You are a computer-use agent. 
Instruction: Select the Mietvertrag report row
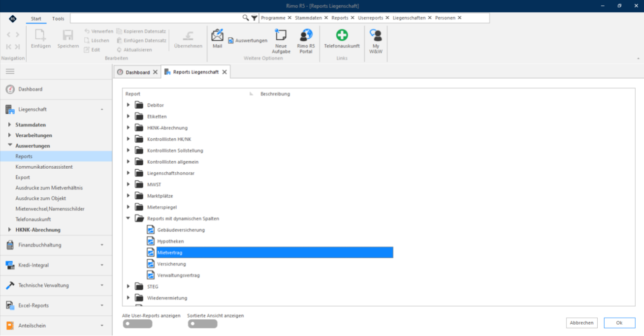pyautogui.click(x=275, y=252)
